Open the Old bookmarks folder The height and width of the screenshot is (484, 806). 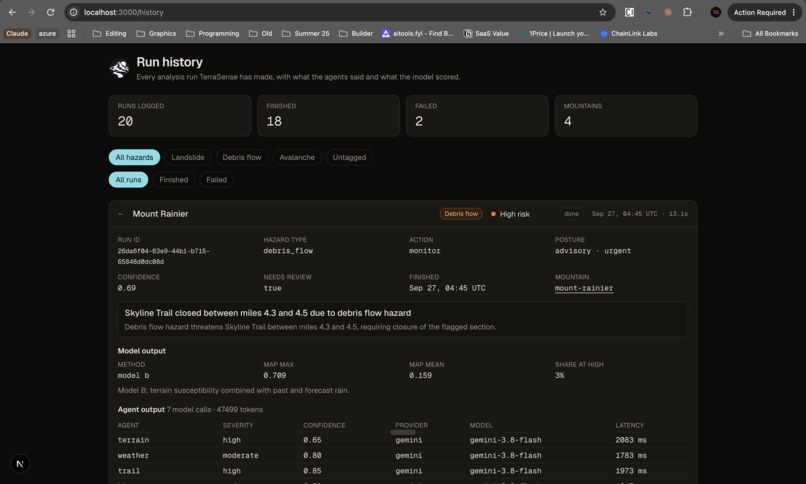coord(261,33)
